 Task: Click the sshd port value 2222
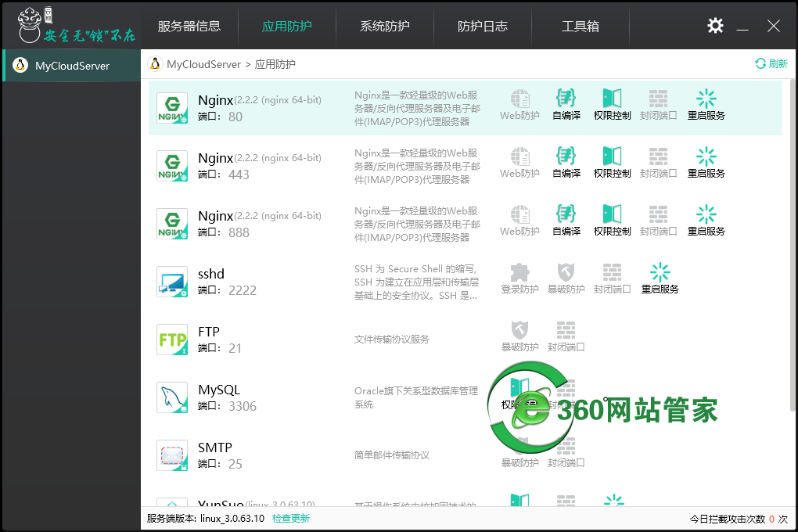(243, 290)
